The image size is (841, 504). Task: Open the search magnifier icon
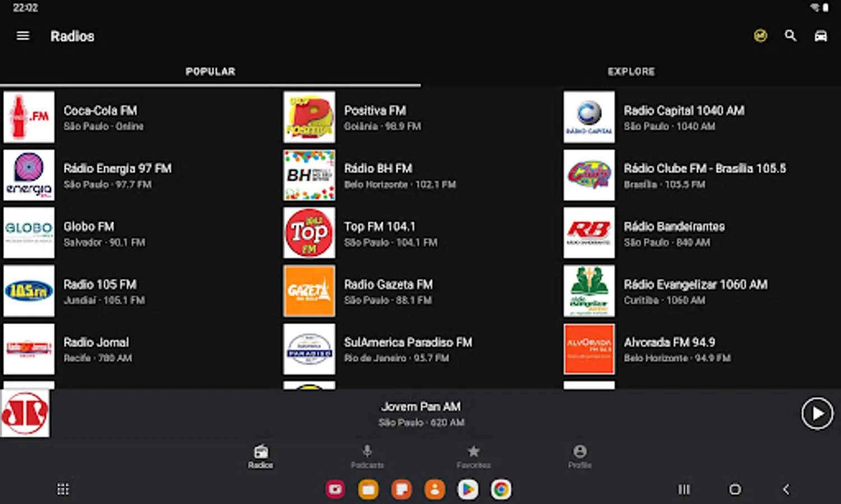[791, 36]
